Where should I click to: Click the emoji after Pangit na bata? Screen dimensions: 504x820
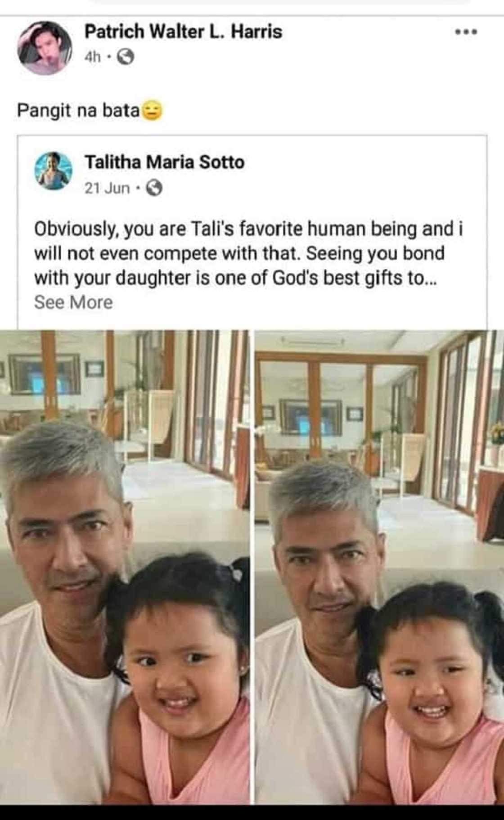(x=152, y=111)
